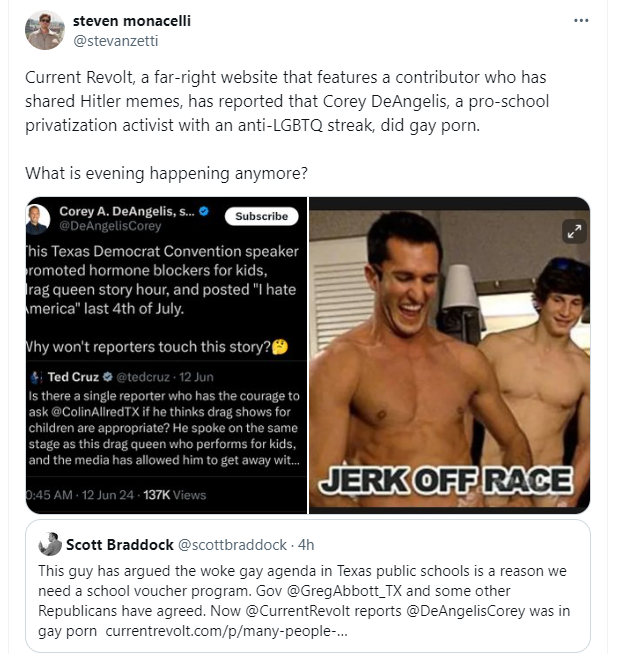Click @ColinAllredTX mention in Ted Cruz tweet

[x=95, y=412]
